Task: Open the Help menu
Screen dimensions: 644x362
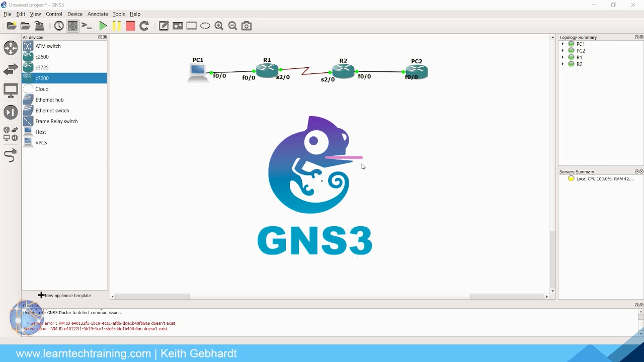Action: click(x=135, y=14)
